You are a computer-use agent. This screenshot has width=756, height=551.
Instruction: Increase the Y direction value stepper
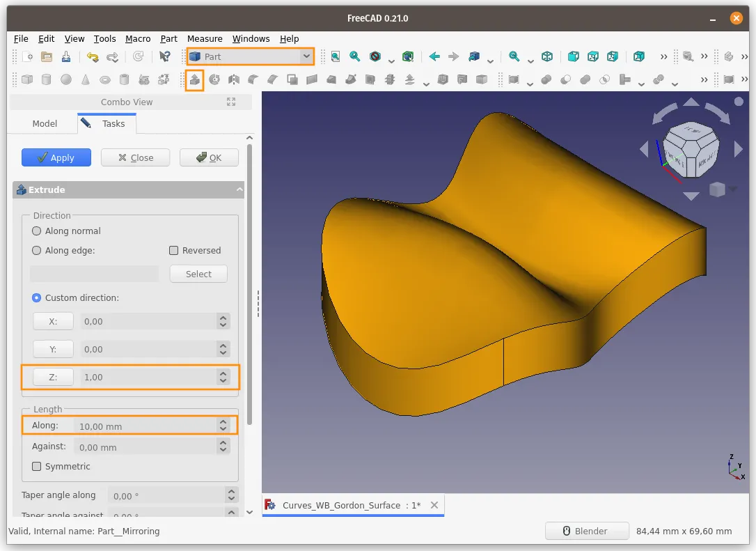[x=223, y=346]
